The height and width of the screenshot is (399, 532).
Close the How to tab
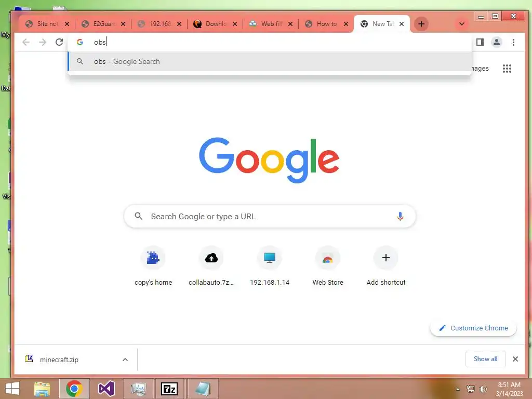pos(345,24)
